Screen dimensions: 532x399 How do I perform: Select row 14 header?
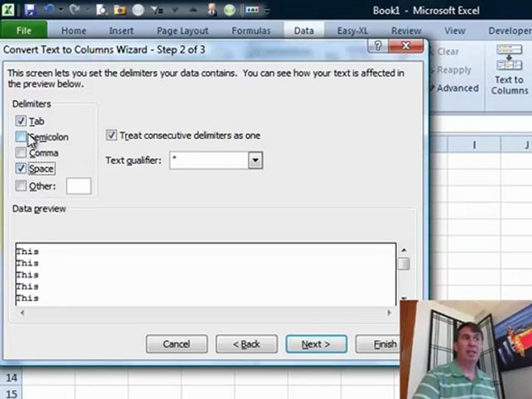pyautogui.click(x=11, y=377)
